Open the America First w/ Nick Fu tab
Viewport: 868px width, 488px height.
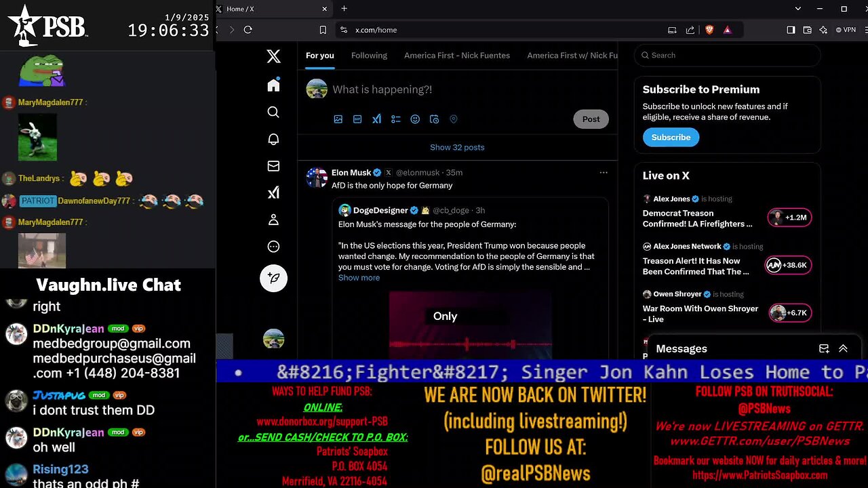point(572,56)
